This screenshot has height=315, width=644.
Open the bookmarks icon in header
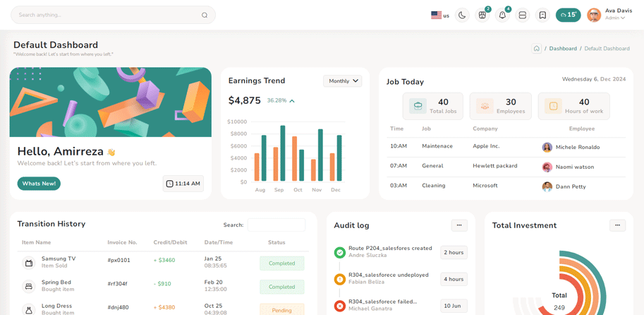(542, 15)
